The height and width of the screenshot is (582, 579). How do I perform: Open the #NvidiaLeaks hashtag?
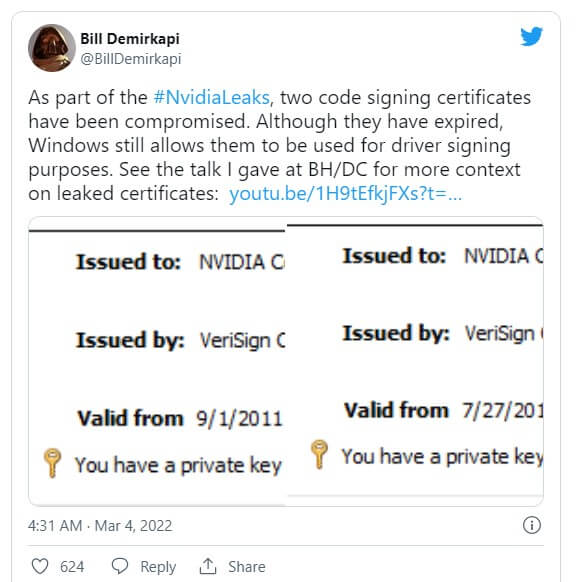[212, 98]
